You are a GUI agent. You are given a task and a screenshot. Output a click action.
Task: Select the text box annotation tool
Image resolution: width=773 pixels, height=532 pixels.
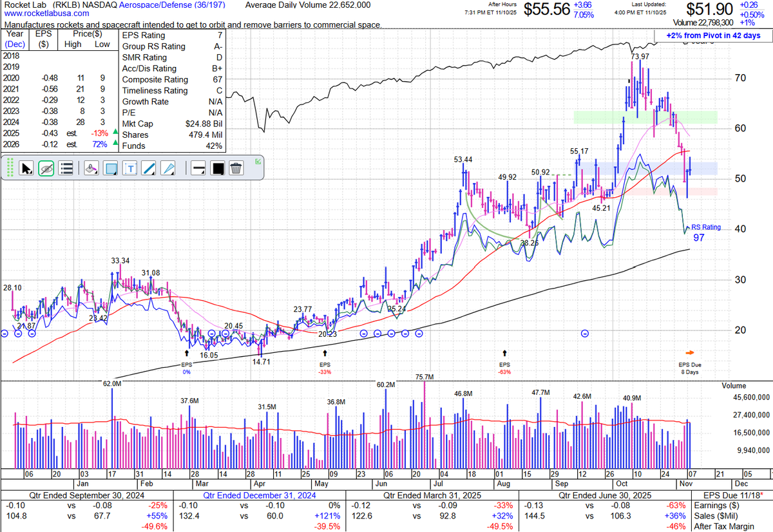129,168
